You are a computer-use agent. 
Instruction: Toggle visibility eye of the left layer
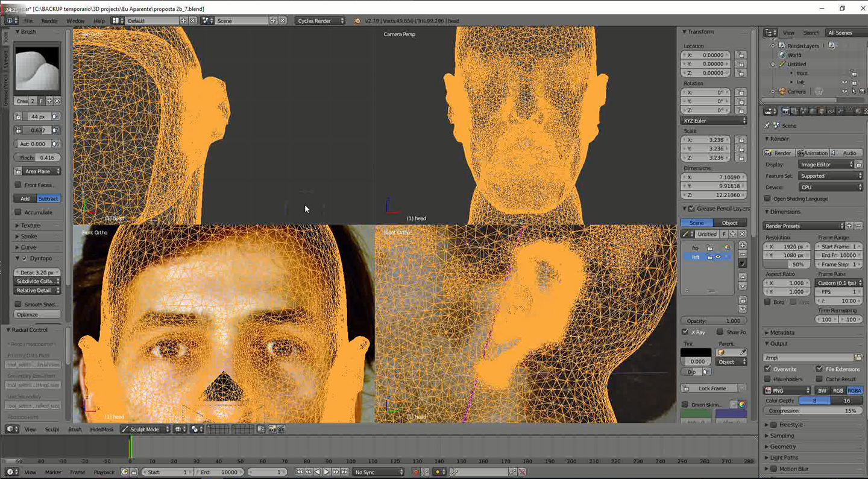click(718, 257)
